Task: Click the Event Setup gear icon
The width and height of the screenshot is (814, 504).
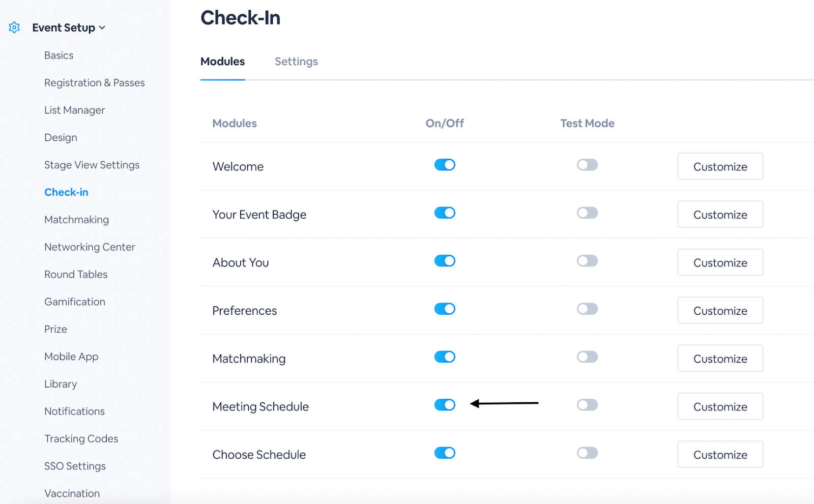Action: coord(14,27)
